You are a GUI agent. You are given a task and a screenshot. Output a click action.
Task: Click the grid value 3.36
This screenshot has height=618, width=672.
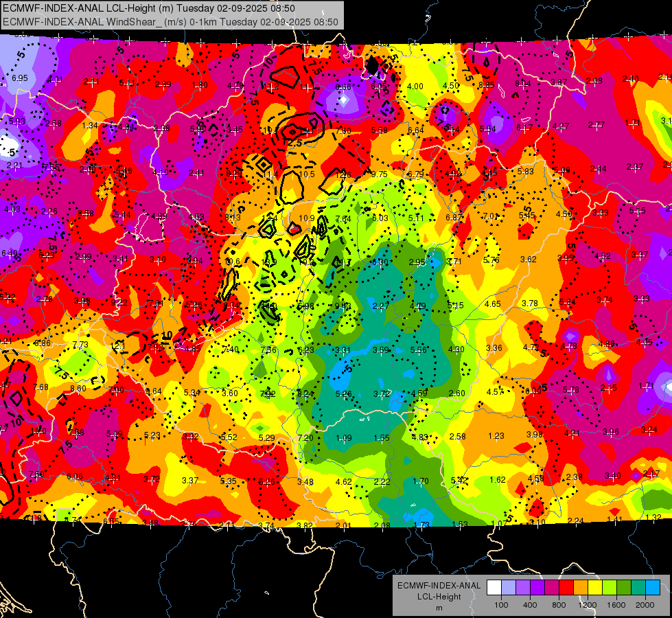tap(494, 348)
